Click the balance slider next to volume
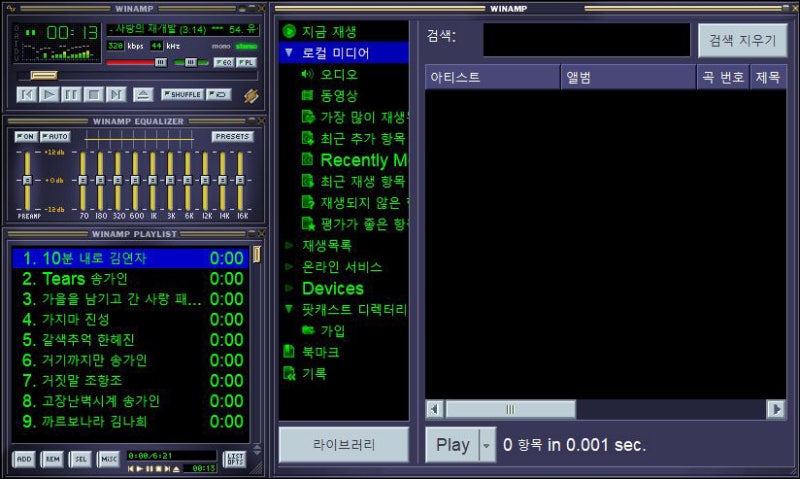 click(x=191, y=62)
